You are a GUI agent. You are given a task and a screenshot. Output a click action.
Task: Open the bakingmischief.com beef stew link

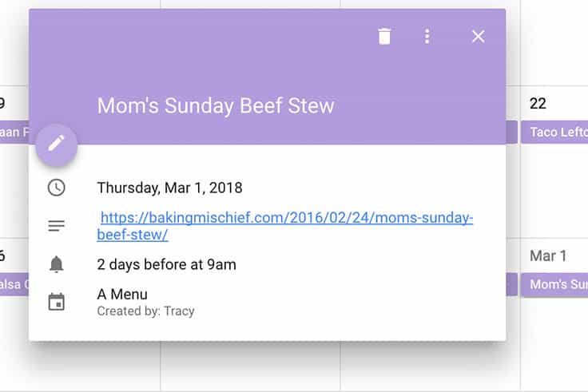click(285, 226)
